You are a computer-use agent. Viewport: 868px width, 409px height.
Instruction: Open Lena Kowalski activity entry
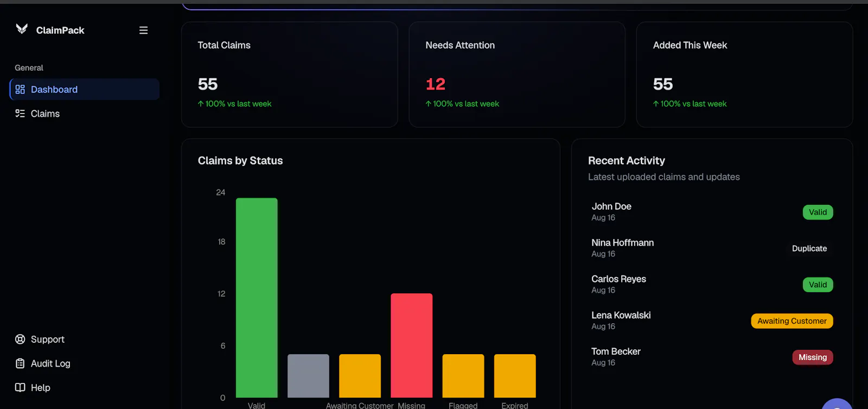pos(712,320)
